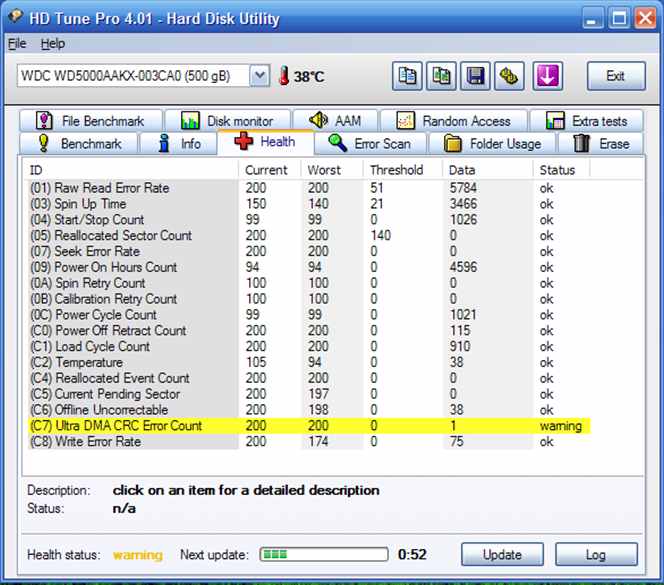
Task: Select the (C2) Temperature row
Action: tap(309, 363)
